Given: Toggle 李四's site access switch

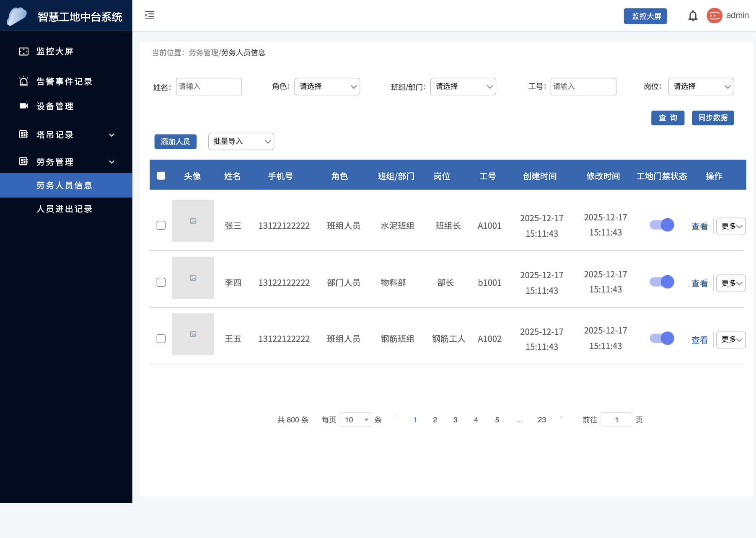Looking at the screenshot, I should (x=662, y=282).
